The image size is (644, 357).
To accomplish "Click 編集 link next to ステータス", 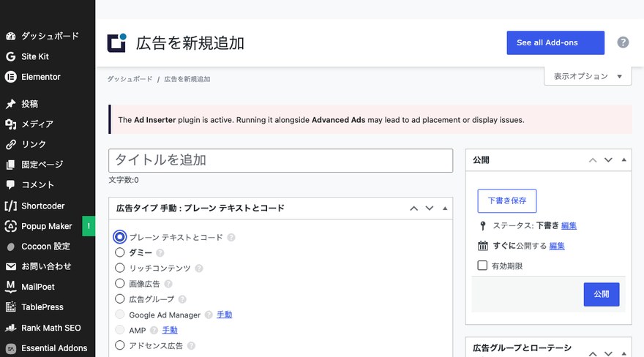I will (569, 226).
